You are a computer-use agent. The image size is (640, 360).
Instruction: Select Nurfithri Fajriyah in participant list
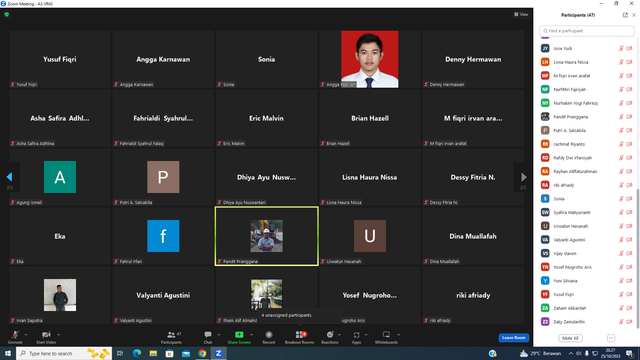click(587, 89)
